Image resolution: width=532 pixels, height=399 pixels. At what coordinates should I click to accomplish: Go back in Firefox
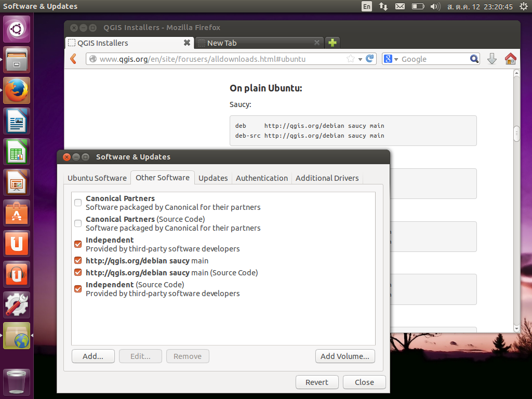click(x=73, y=59)
